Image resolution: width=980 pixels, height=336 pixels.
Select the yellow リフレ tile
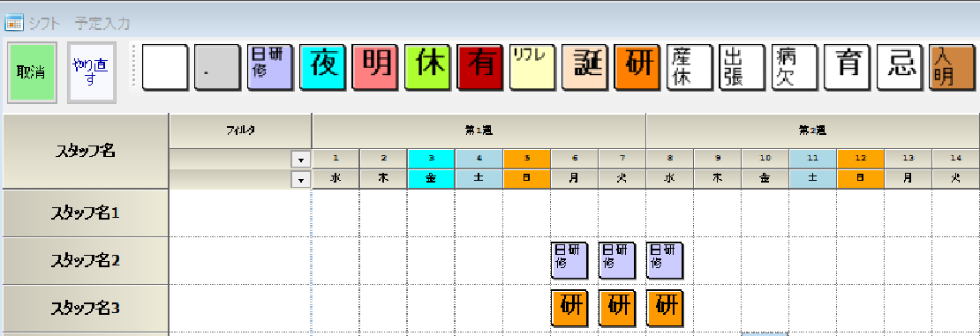tap(531, 67)
